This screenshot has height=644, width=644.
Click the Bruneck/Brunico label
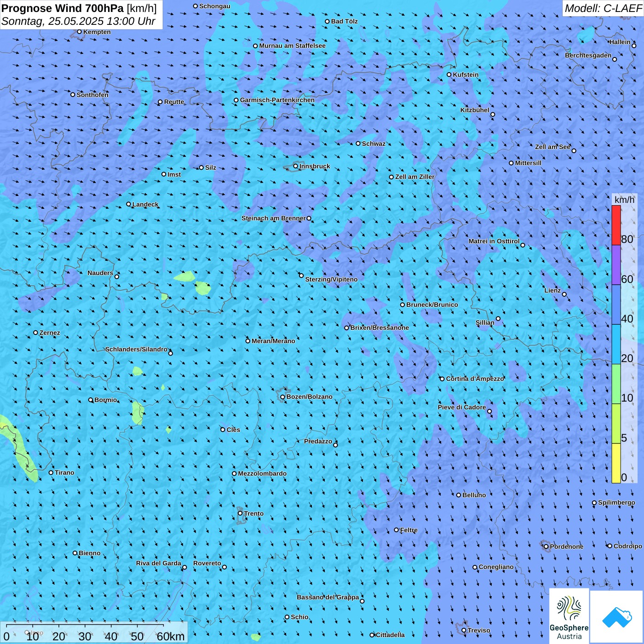(x=432, y=305)
